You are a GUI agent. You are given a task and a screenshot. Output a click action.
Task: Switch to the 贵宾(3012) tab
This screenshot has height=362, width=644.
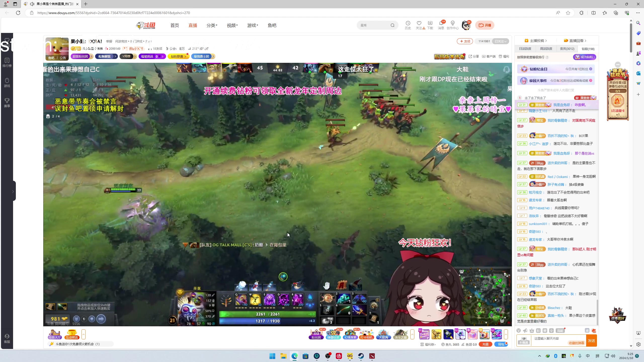(567, 49)
